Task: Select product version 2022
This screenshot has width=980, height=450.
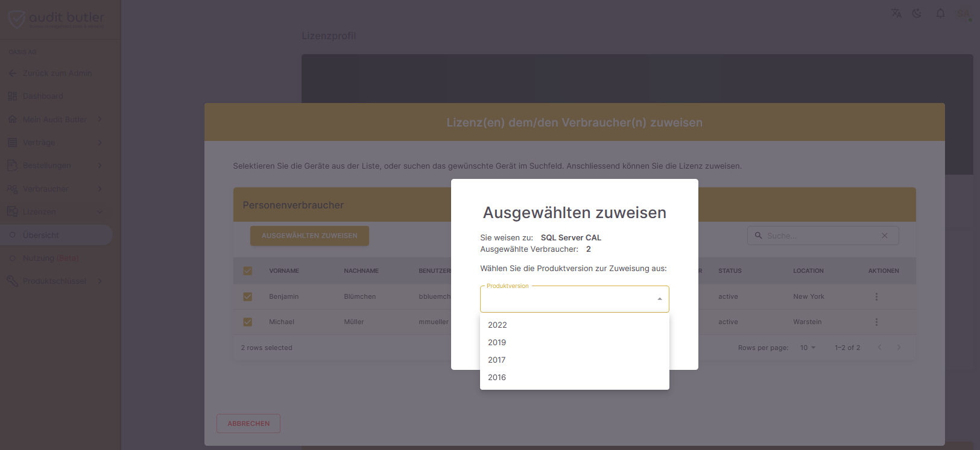Action: [575, 325]
